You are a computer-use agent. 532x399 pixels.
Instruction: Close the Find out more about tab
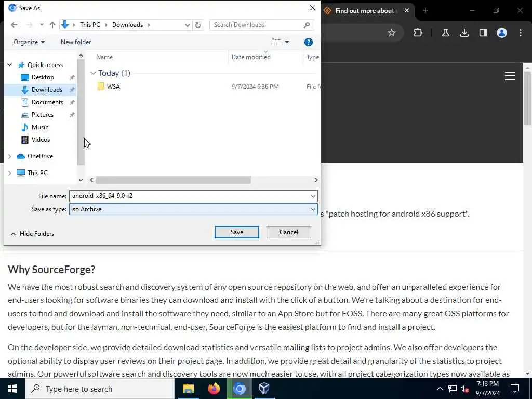[406, 10]
